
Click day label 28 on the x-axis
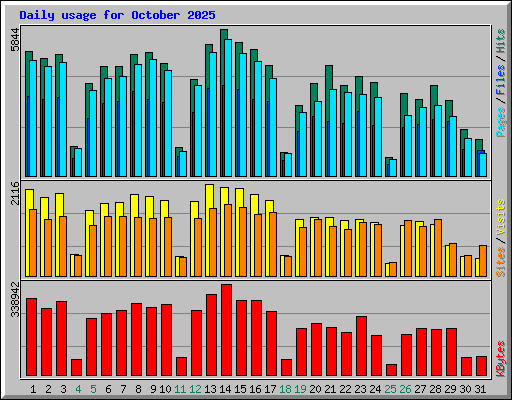tap(435, 389)
